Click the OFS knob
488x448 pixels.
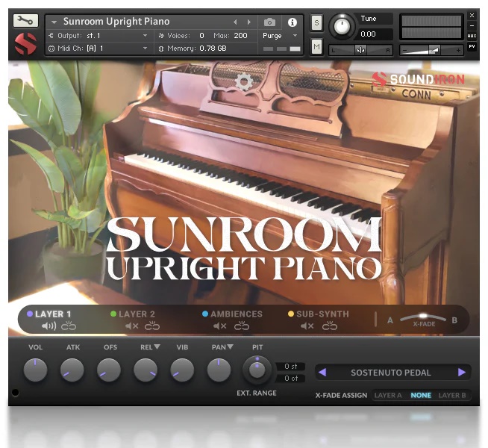[x=109, y=370]
